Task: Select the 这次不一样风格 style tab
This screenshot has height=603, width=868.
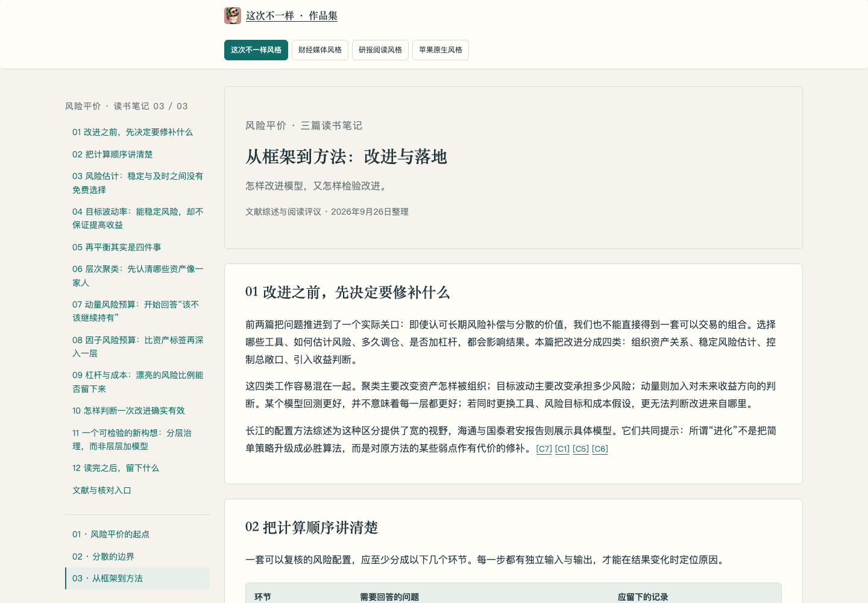Action: pyautogui.click(x=256, y=50)
